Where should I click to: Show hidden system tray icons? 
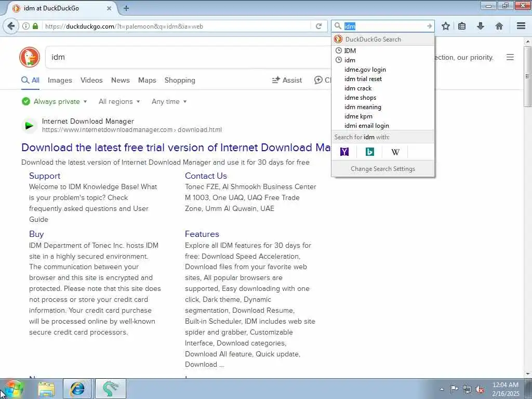coord(442,389)
